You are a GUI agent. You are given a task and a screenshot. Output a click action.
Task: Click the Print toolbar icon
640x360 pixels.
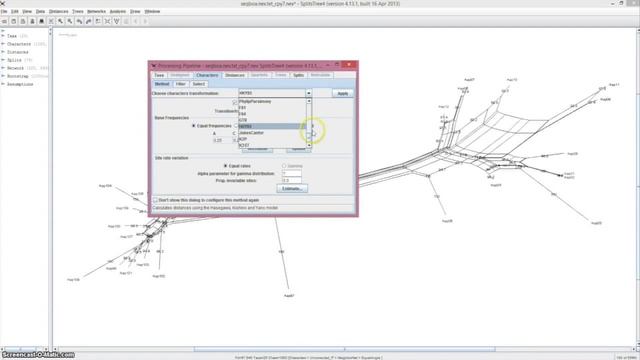pyautogui.click(x=32, y=21)
